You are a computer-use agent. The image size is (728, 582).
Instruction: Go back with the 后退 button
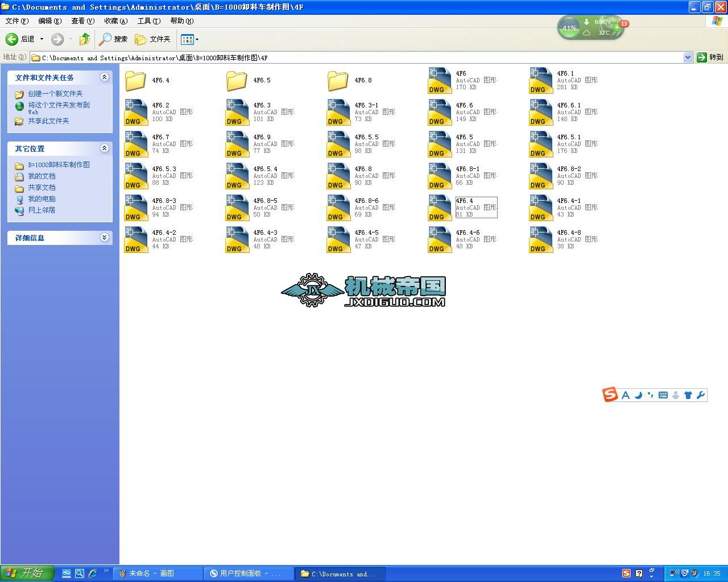20,39
